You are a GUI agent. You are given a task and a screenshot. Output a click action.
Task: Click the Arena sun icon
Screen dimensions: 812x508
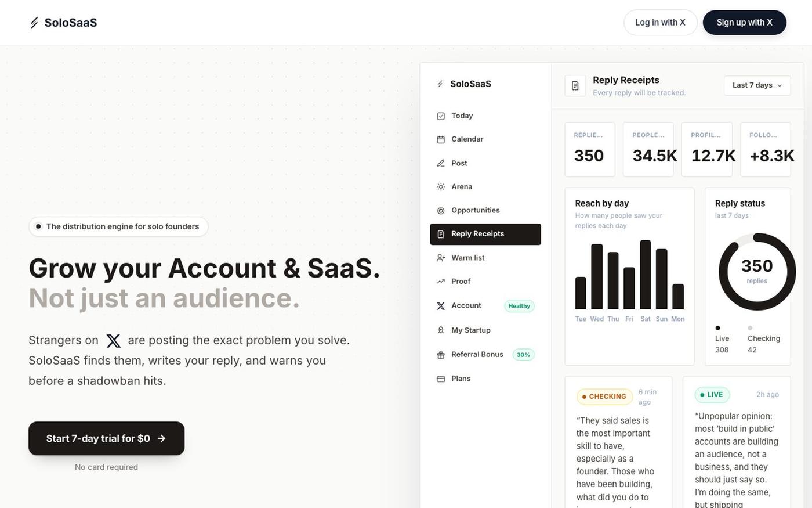click(x=441, y=187)
